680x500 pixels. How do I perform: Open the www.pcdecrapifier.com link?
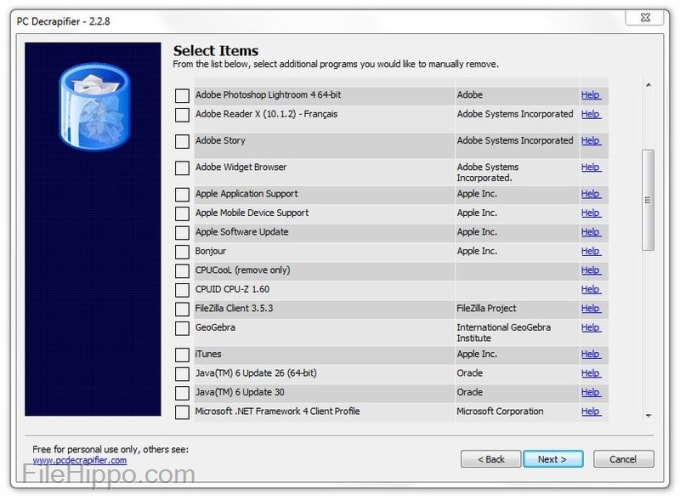80,460
